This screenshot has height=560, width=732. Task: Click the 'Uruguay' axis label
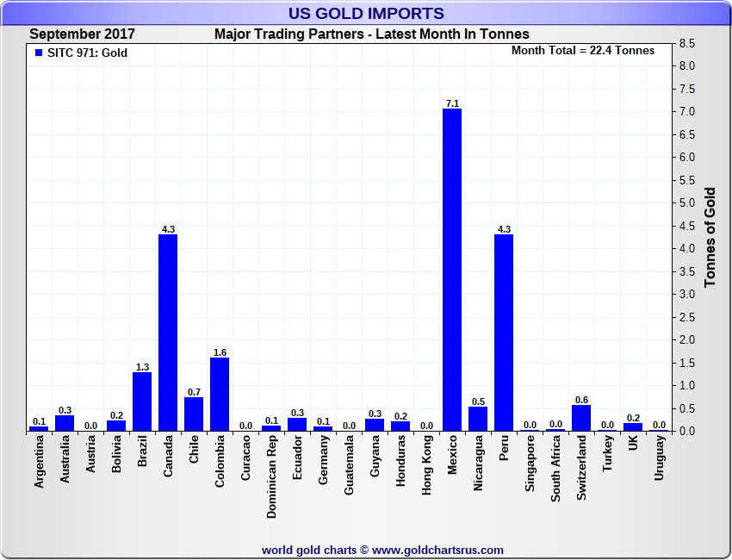click(x=659, y=457)
